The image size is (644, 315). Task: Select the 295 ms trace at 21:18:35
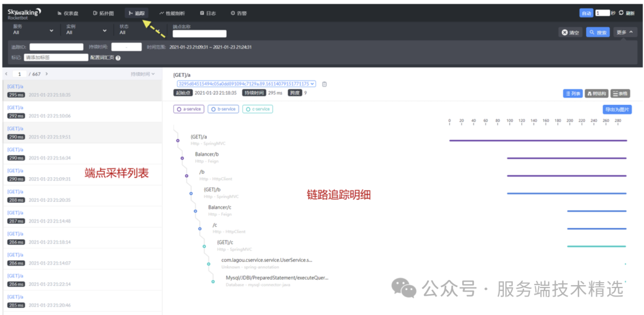point(82,90)
